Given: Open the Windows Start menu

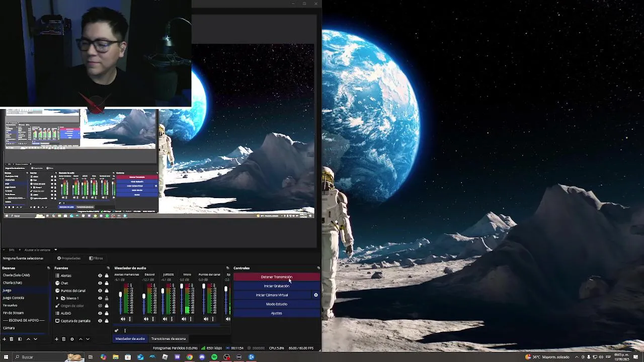Looking at the screenshot, I should pyautogui.click(x=6, y=357).
